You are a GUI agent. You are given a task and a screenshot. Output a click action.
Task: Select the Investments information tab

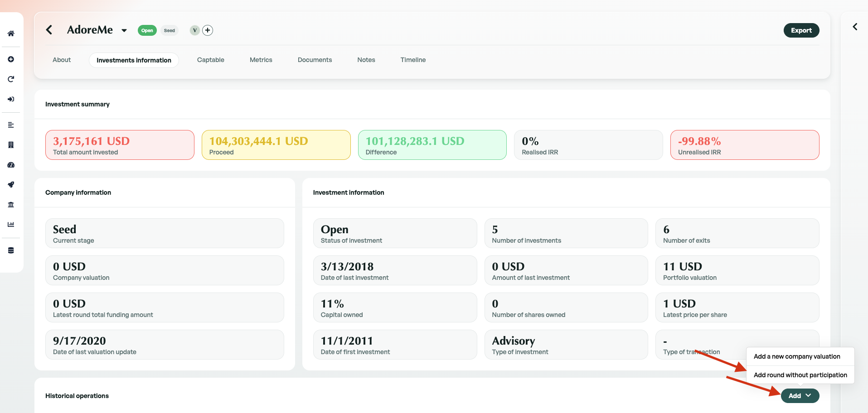click(x=134, y=60)
